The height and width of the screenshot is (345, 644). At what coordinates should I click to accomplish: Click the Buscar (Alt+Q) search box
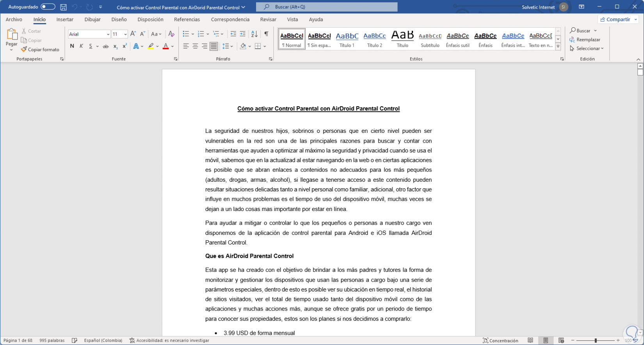(327, 7)
